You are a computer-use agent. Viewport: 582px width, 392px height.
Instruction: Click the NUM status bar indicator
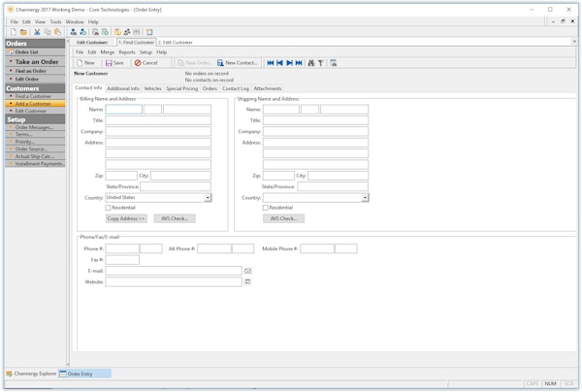[550, 383]
